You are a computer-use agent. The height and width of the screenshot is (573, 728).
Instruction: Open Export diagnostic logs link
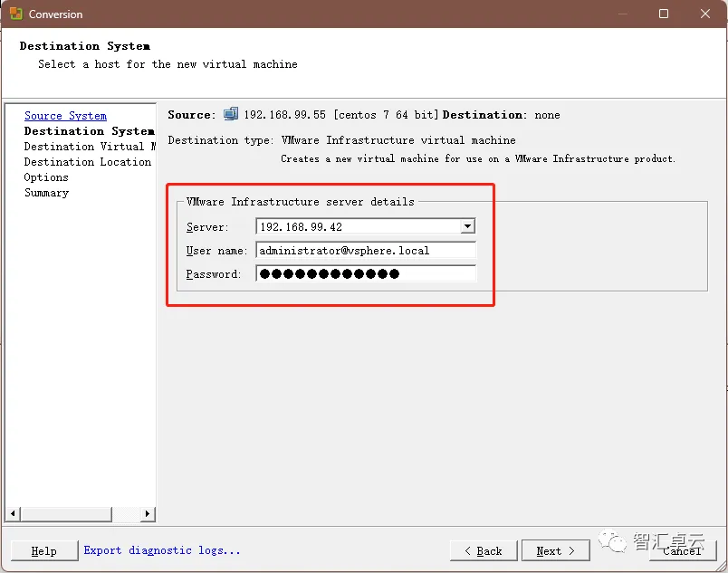(162, 550)
